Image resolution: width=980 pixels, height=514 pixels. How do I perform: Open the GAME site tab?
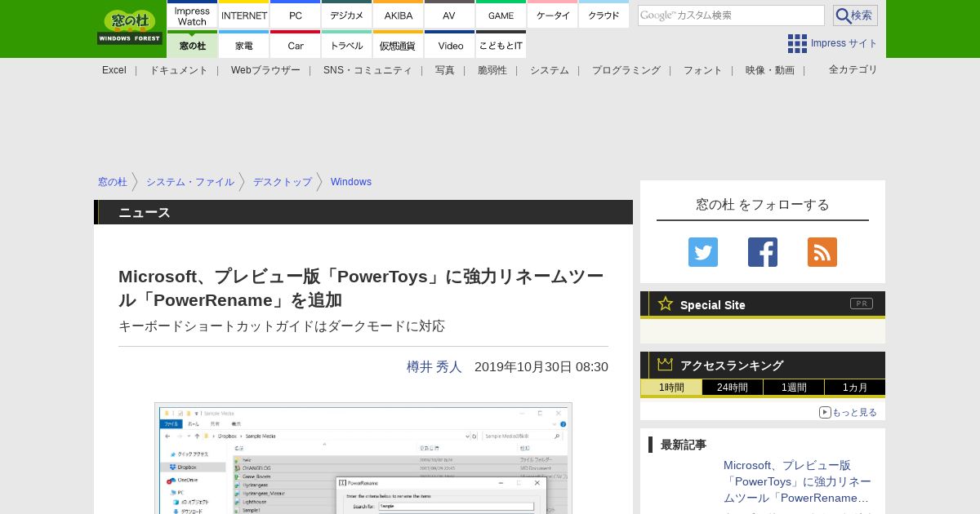(x=501, y=15)
